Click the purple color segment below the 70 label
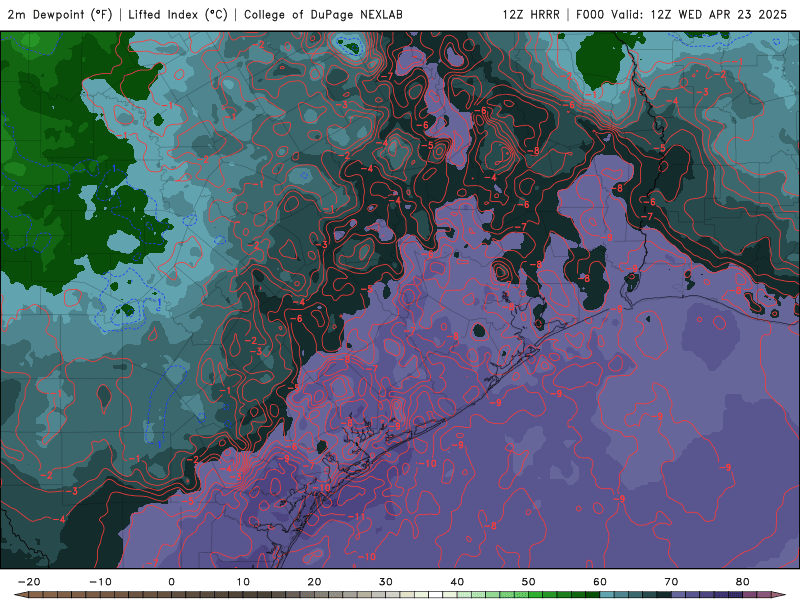The height and width of the screenshot is (600, 800). click(679, 595)
